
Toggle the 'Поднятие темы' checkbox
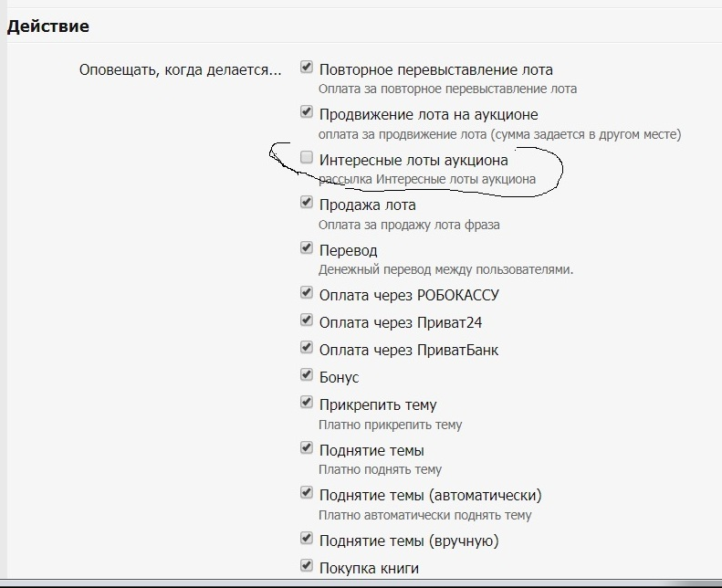[x=306, y=447]
